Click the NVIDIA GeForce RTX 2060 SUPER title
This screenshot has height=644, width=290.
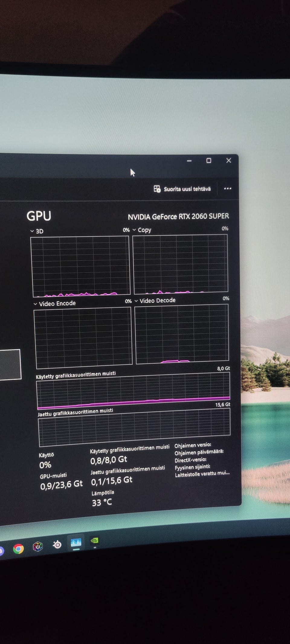pos(178,216)
